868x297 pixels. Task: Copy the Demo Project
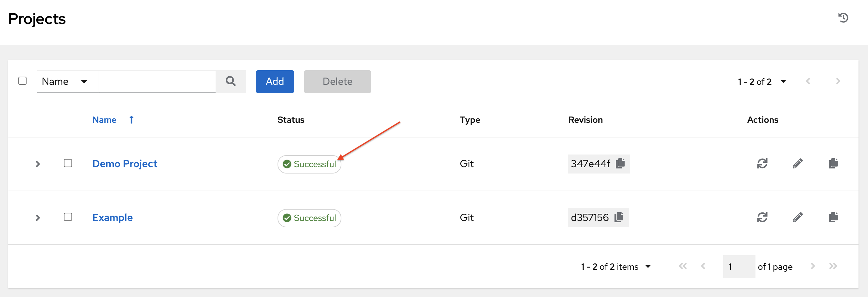tap(833, 164)
